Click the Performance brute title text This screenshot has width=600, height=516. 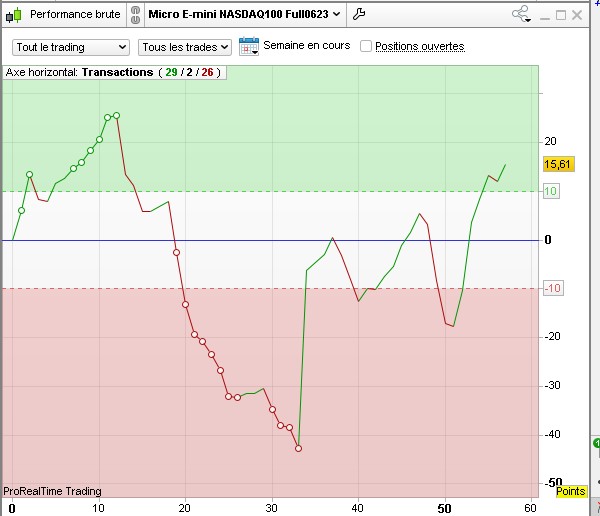75,15
